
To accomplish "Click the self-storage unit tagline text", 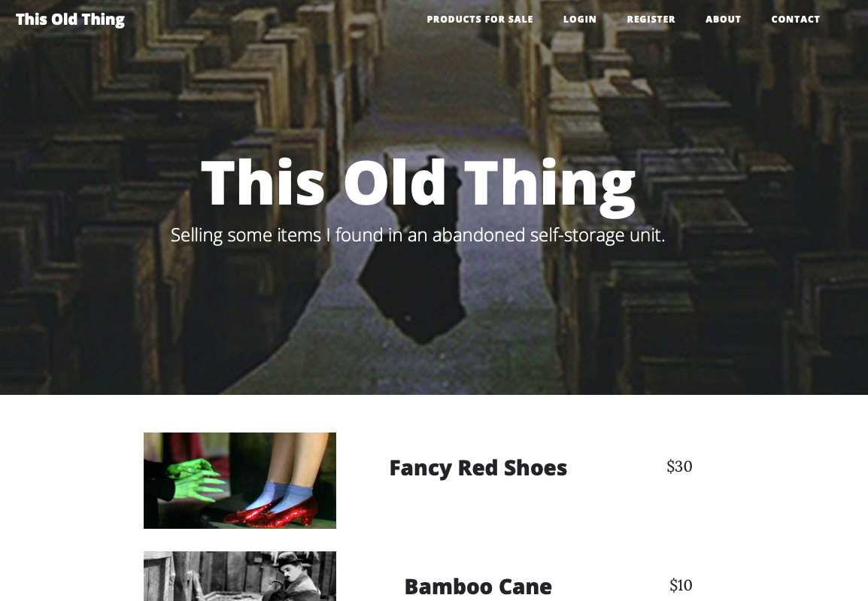I will pos(418,235).
